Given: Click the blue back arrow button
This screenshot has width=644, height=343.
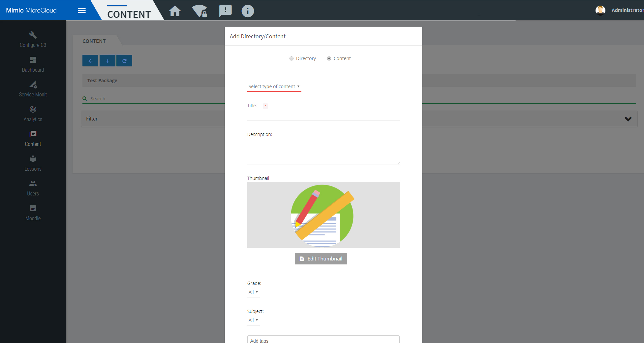Looking at the screenshot, I should (90, 61).
